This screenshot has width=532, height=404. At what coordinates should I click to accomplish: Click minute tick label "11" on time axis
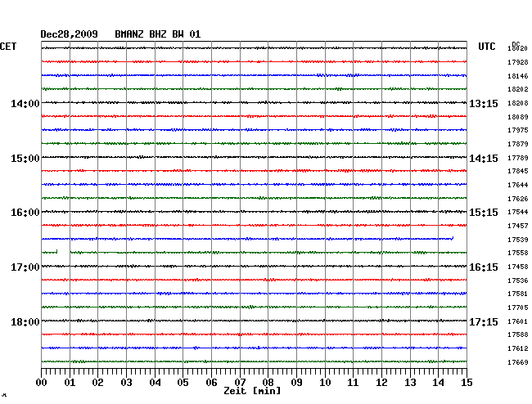353,383
